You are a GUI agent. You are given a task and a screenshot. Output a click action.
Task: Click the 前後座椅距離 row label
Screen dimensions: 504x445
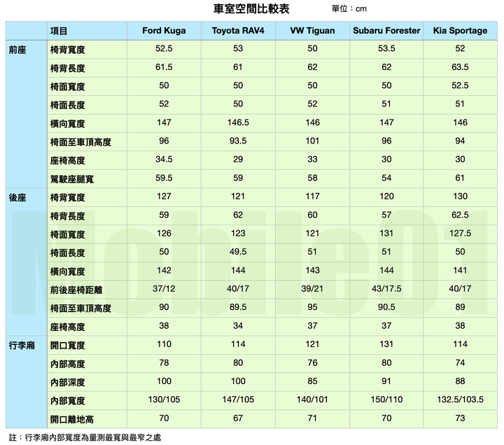tap(76, 290)
